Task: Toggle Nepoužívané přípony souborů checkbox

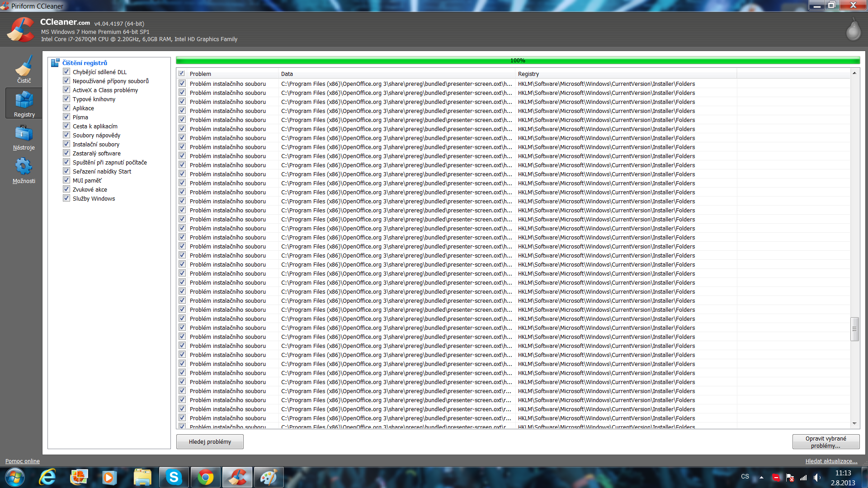Action: [x=66, y=81]
